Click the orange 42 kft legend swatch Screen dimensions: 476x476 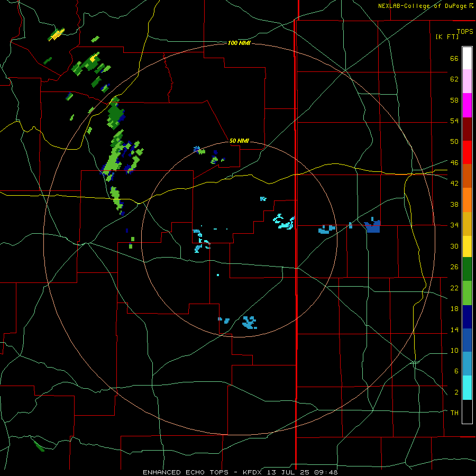tap(467, 199)
